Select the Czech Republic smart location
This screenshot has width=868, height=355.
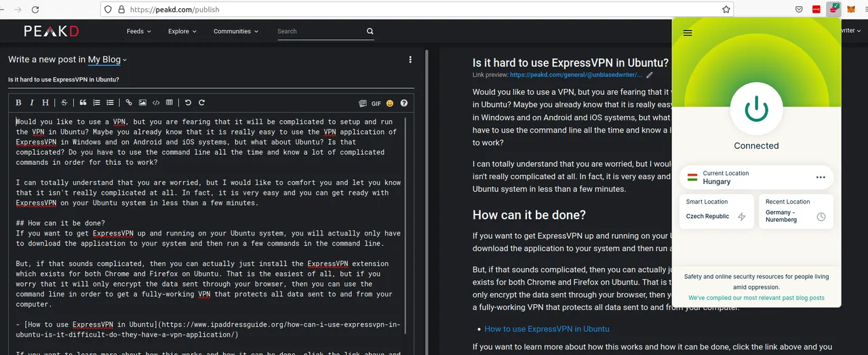coord(716,211)
